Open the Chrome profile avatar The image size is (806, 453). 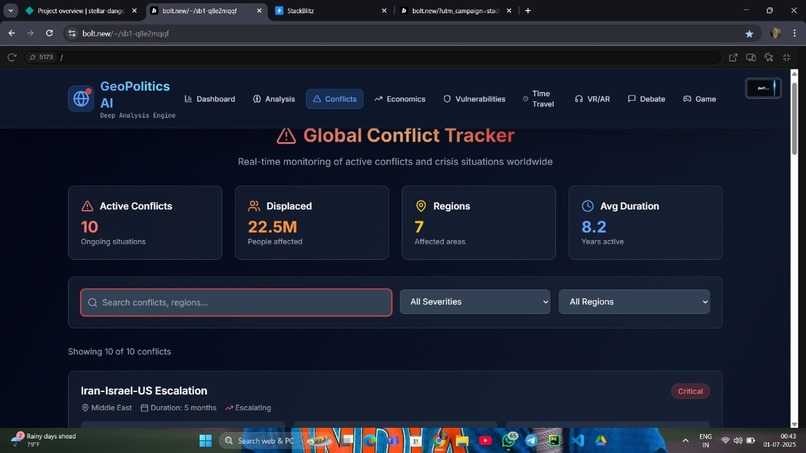pyautogui.click(x=775, y=33)
